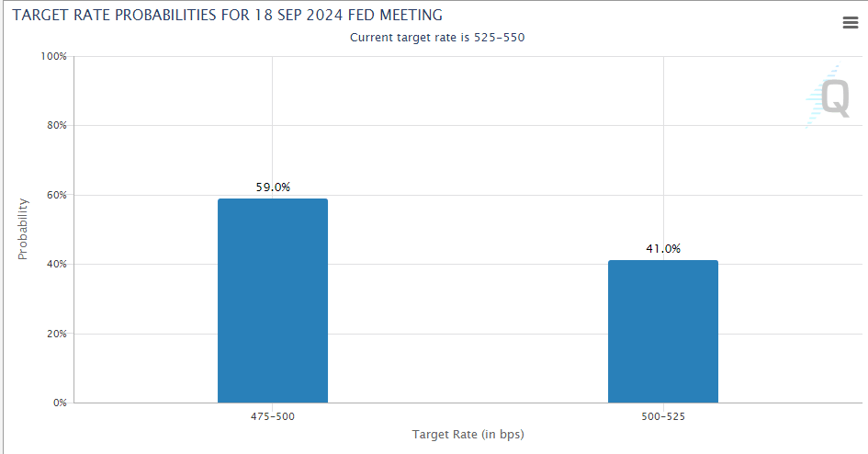Click the 475-500 x-axis category label
The width and height of the screenshot is (868, 454).
coord(273,416)
